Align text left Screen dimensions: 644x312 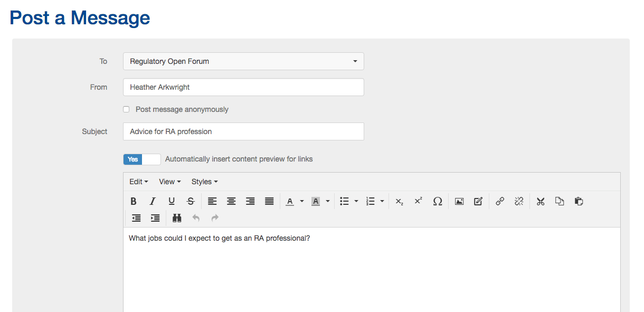pyautogui.click(x=212, y=201)
